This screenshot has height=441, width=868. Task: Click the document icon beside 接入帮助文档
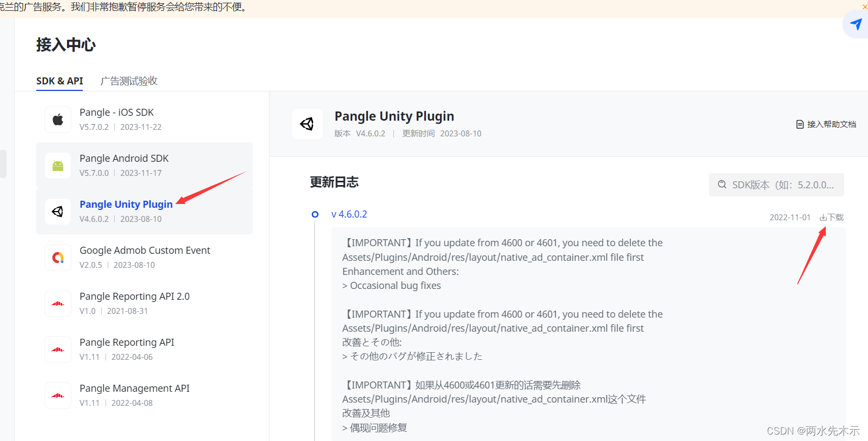[800, 124]
